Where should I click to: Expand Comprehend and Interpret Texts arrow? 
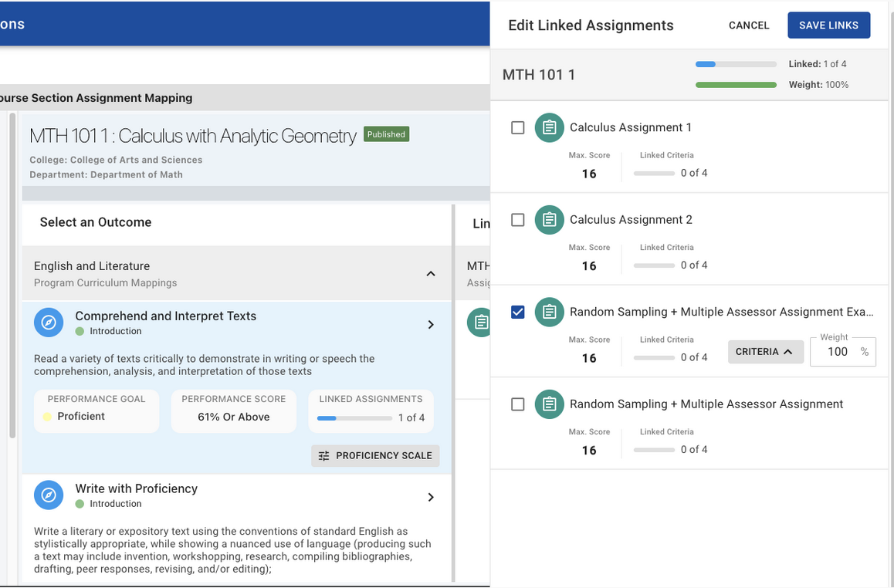(x=431, y=325)
